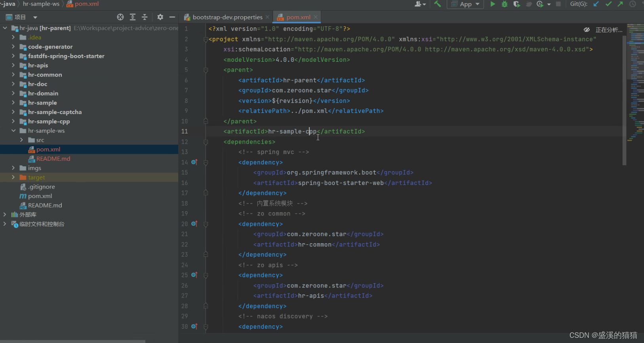
Task: Commit changes with Git checkmark
Action: point(609,4)
